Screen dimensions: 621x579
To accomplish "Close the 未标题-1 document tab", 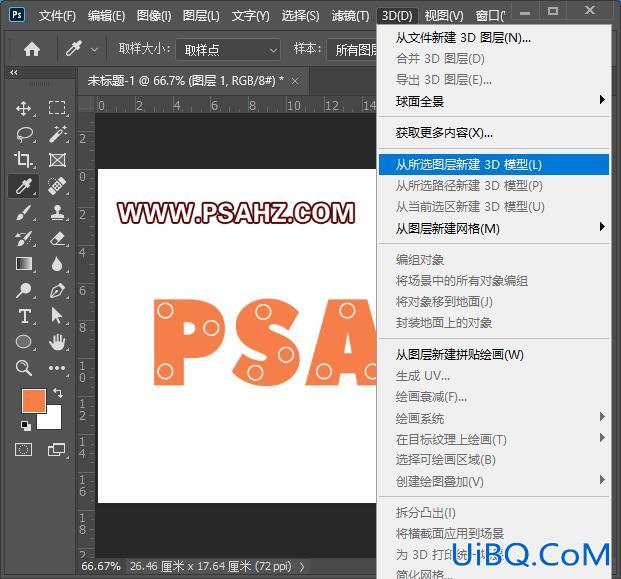I will [295, 81].
